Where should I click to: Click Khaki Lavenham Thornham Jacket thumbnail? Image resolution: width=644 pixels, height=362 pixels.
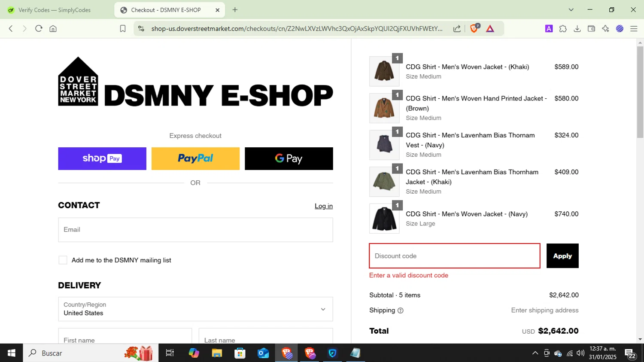[384, 182]
